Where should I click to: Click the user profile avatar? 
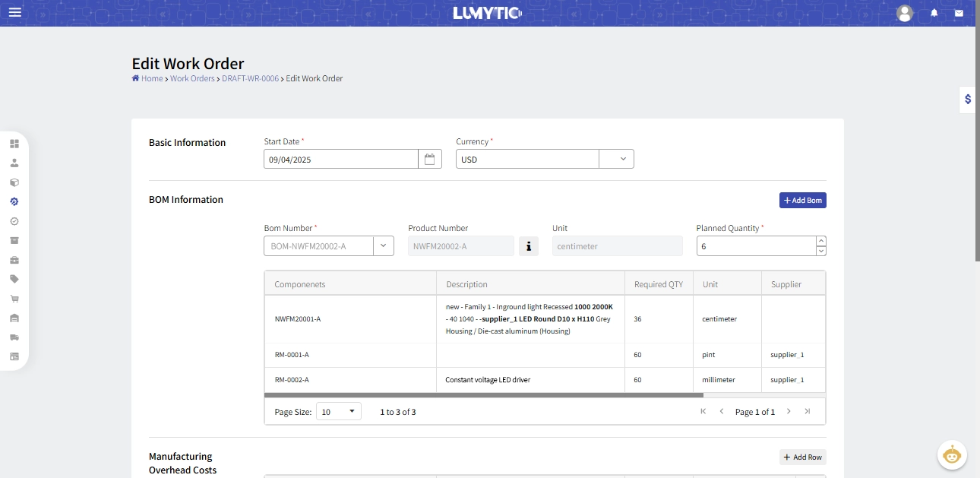coord(904,13)
